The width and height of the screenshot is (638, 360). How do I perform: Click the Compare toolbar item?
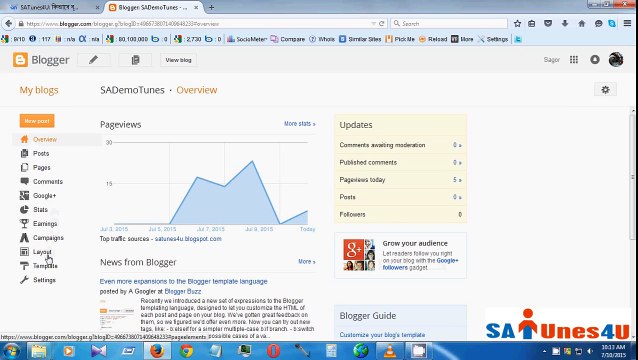[x=288, y=39]
